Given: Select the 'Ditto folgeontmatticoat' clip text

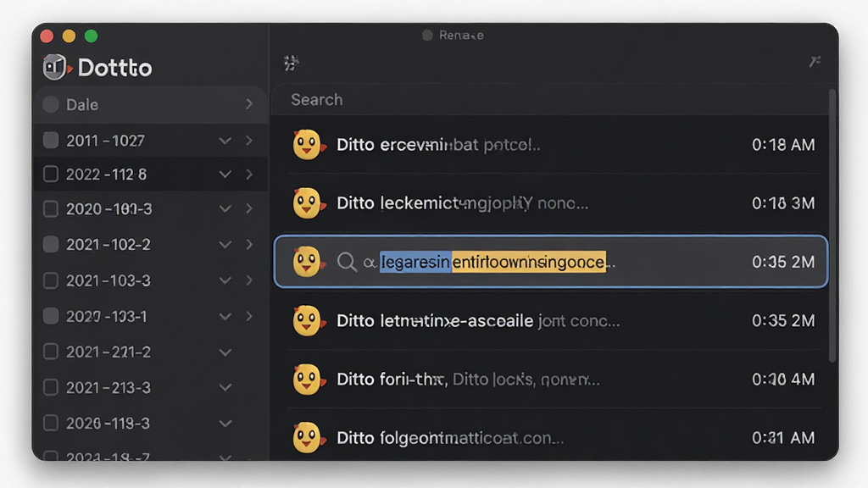Looking at the screenshot, I should [x=450, y=438].
